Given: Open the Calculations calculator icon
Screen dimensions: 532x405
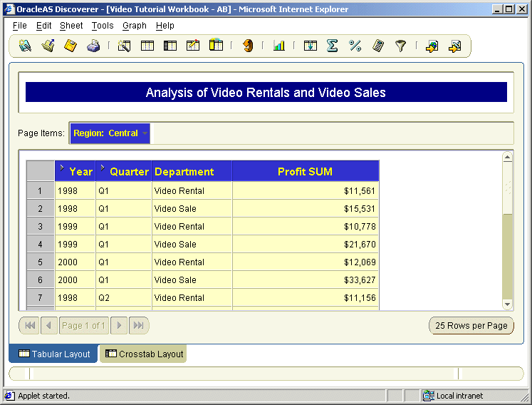Looking at the screenshot, I should coord(378,46).
